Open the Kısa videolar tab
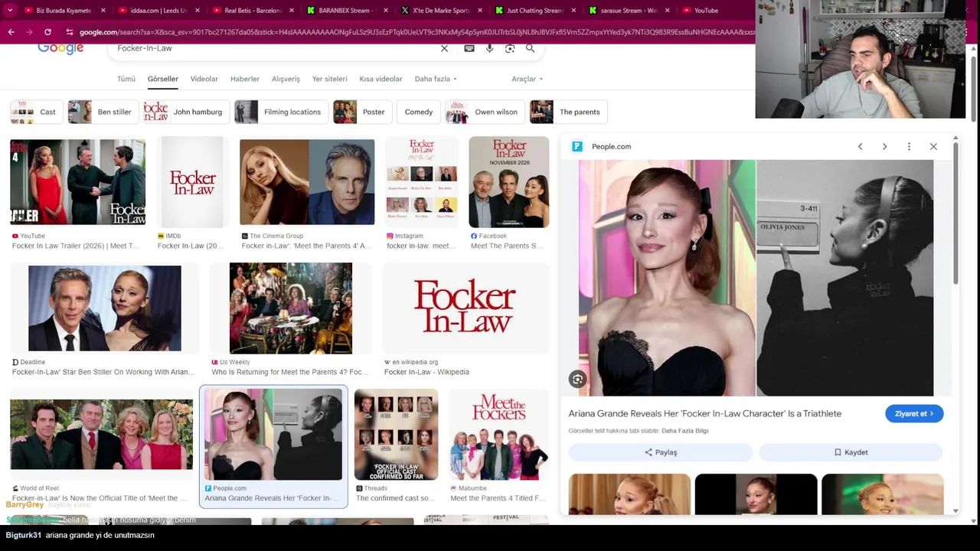This screenshot has width=980, height=551. click(x=381, y=79)
